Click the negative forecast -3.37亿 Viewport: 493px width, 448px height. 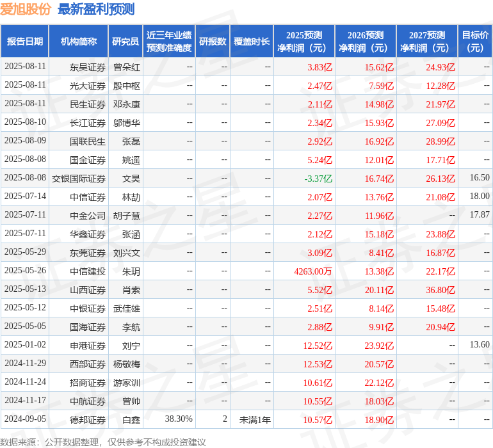[318, 179]
